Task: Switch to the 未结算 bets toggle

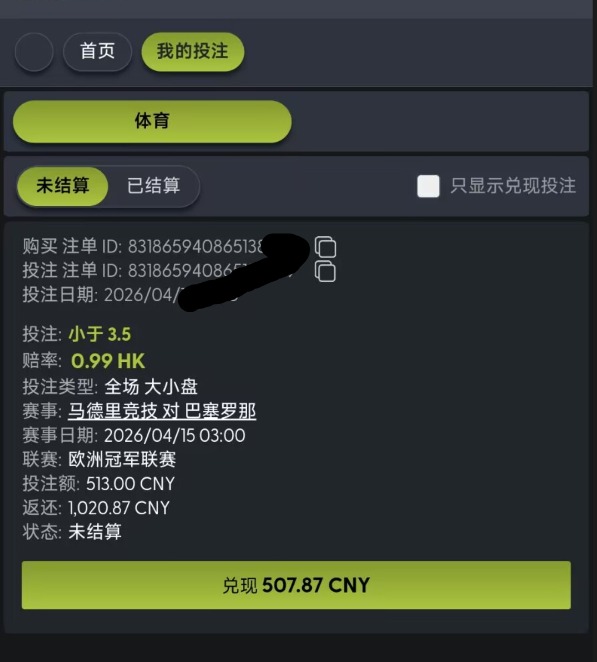Action: coord(62,186)
